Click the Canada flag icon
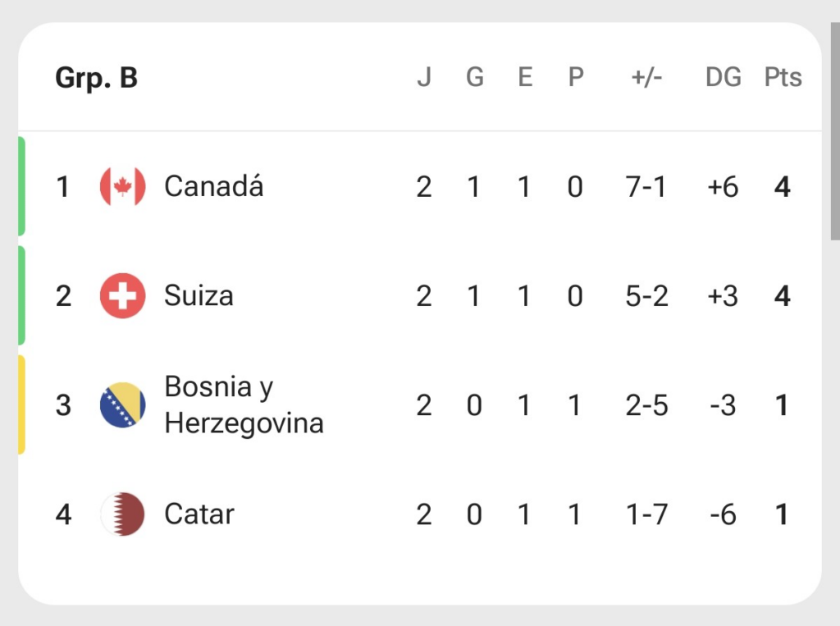The height and width of the screenshot is (626, 840). pyautogui.click(x=123, y=186)
